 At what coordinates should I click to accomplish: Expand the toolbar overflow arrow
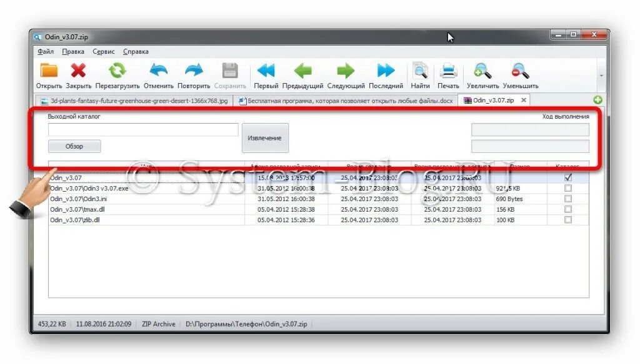(601, 76)
